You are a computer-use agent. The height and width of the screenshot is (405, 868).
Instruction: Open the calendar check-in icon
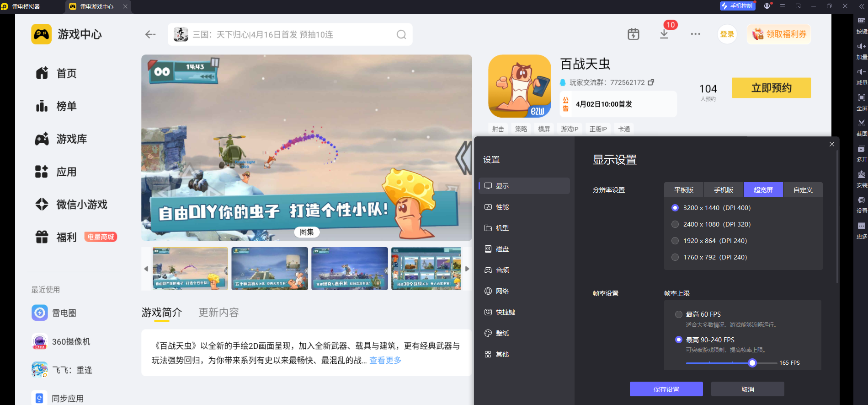(634, 34)
